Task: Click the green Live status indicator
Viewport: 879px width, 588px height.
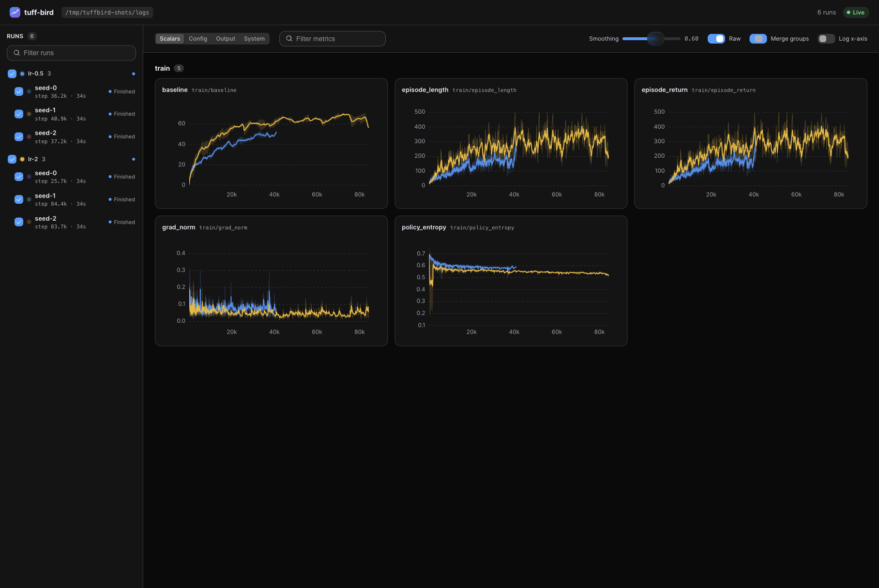Action: [856, 13]
